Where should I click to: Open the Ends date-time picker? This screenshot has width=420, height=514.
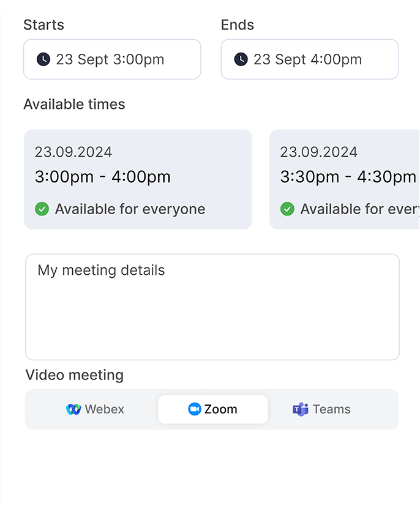(x=310, y=59)
